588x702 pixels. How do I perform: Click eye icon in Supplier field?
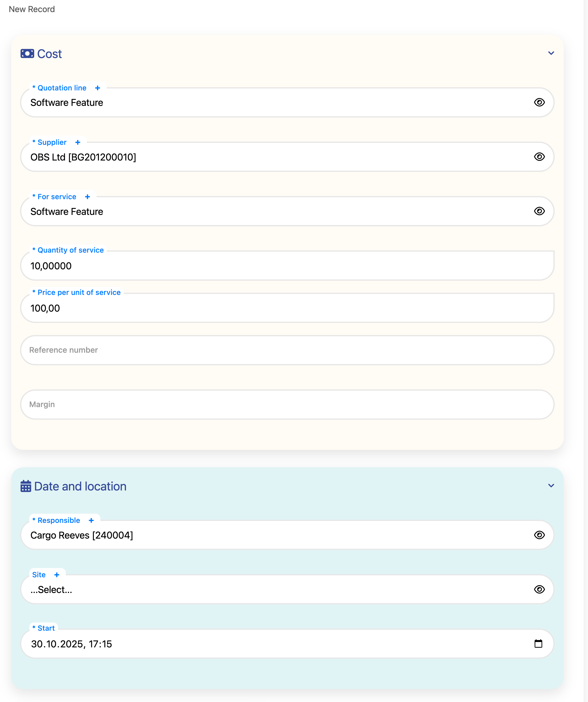point(539,157)
